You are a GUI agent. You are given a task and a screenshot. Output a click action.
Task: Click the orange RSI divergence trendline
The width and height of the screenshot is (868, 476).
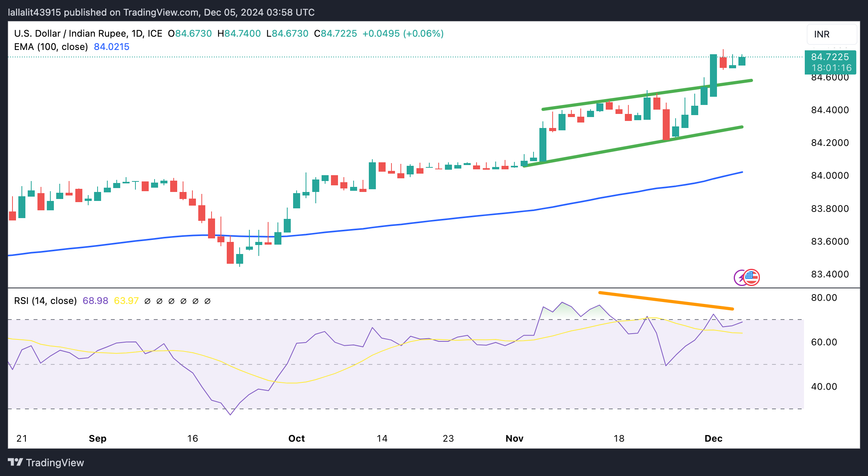666,300
